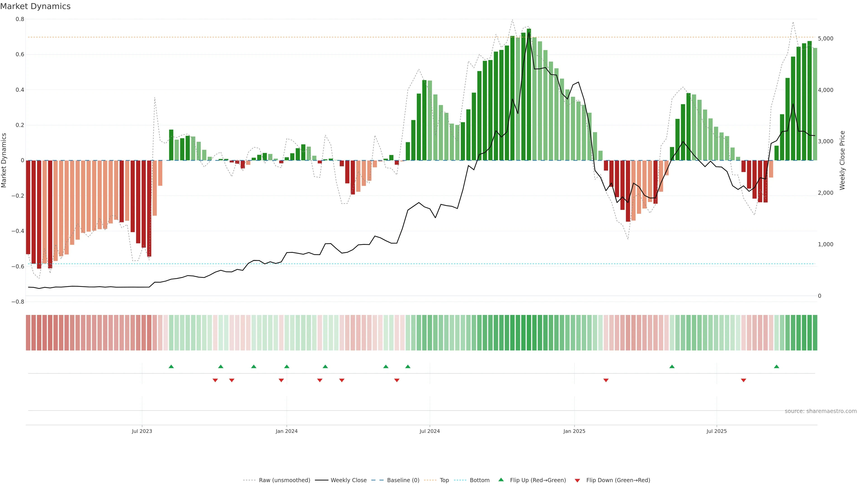Hide the Bottom threshold legend entry
This screenshot has width=868, height=488.
coord(479,480)
